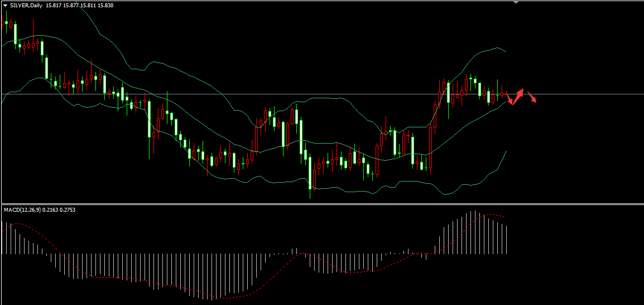This screenshot has height=305, width=644.
Task: Click the middle Bollinger band's right end
Action: click(x=506, y=101)
